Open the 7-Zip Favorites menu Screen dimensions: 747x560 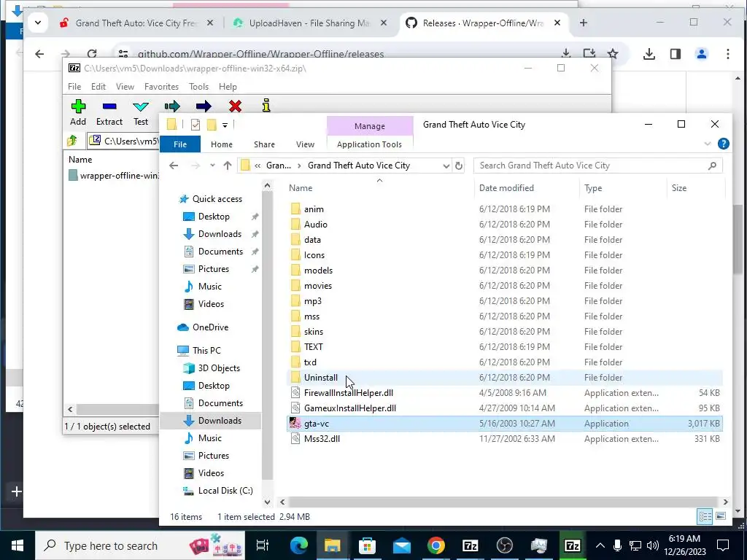(161, 87)
